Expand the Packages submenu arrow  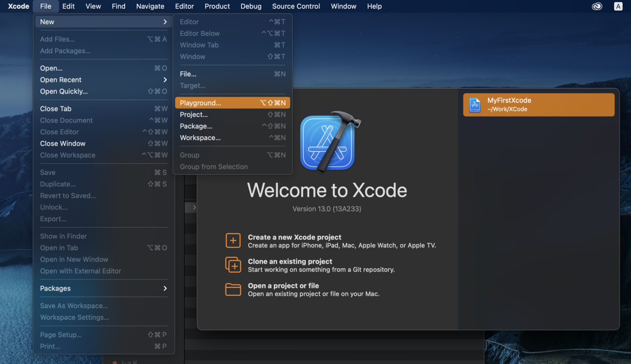click(x=165, y=288)
